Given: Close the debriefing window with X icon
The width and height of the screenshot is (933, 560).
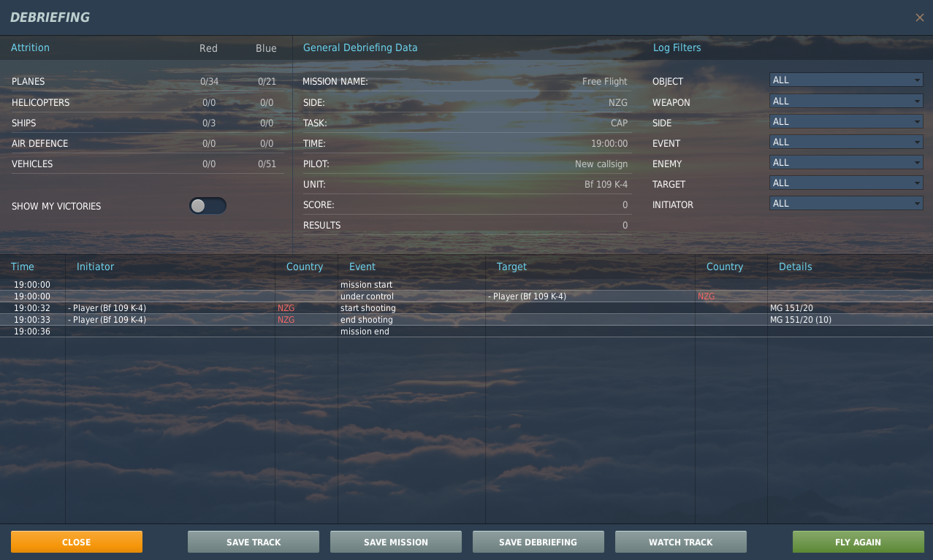Looking at the screenshot, I should [919, 18].
